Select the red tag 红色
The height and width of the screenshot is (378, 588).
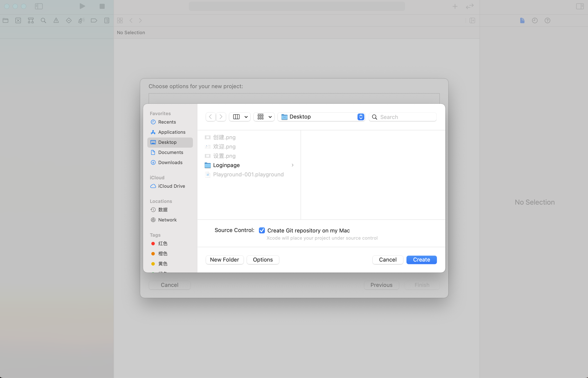(162, 243)
